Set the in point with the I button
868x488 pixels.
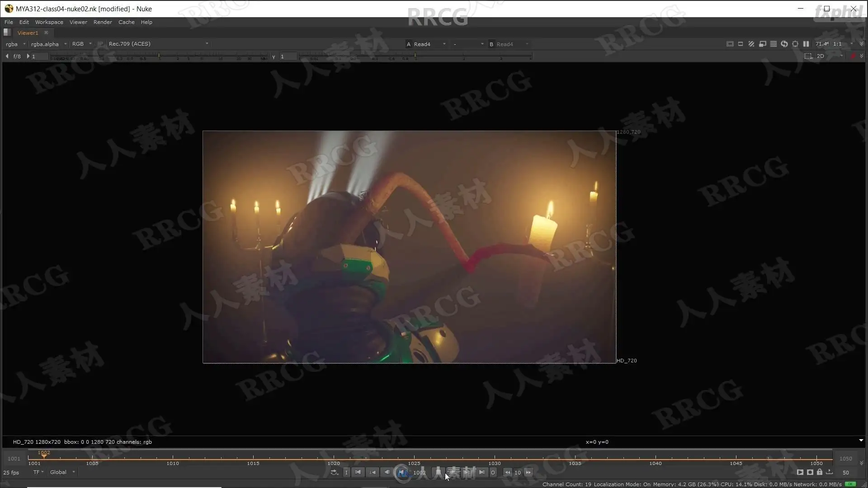point(346,472)
